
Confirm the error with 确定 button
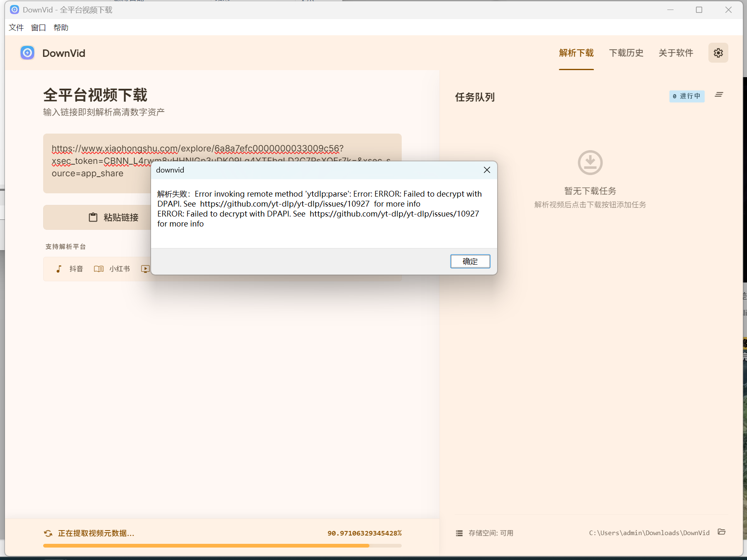click(470, 261)
